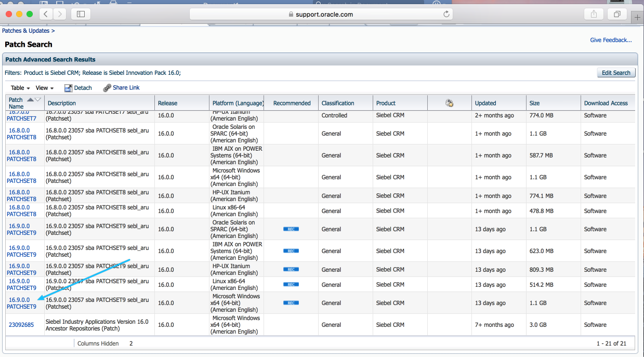Image resolution: width=644 pixels, height=357 pixels.
Task: Sort Patch Name descending with down triangle
Action: 37,99
